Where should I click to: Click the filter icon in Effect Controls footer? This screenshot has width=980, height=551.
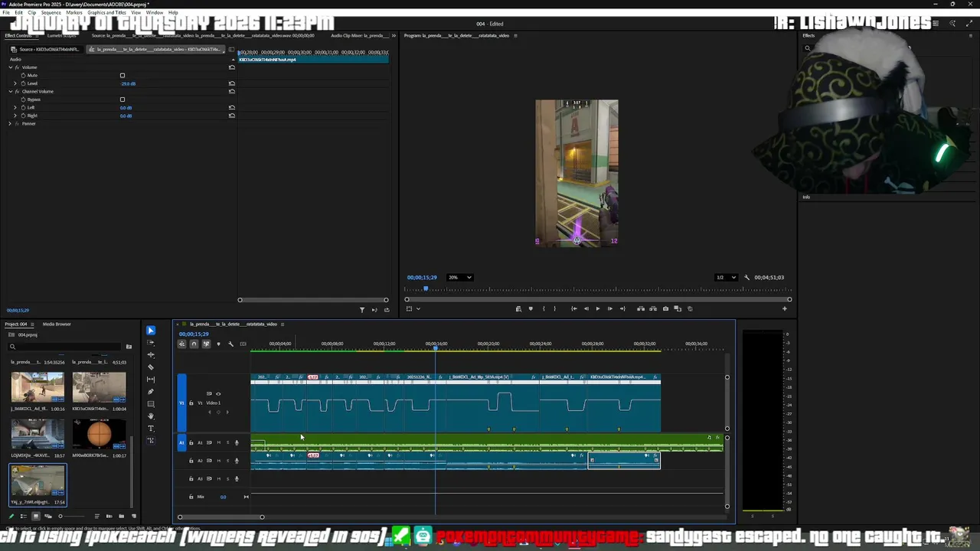tap(362, 310)
